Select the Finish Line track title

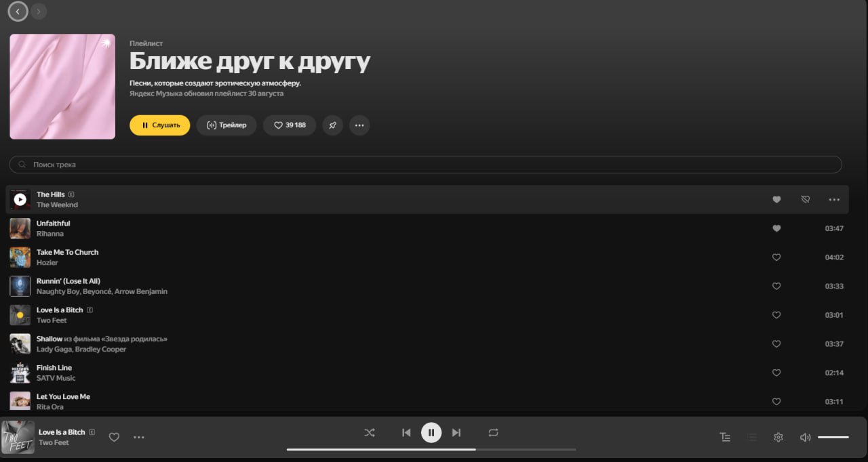pos(54,368)
